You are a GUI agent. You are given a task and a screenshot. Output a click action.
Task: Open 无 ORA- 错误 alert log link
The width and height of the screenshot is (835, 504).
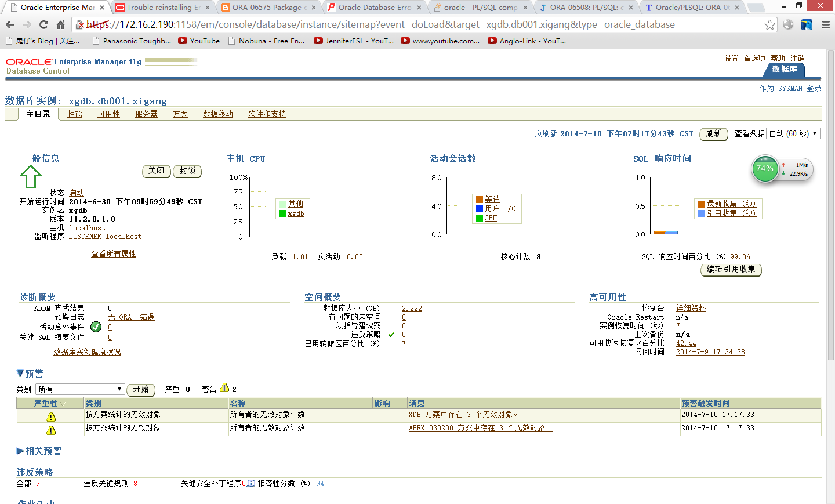131,317
